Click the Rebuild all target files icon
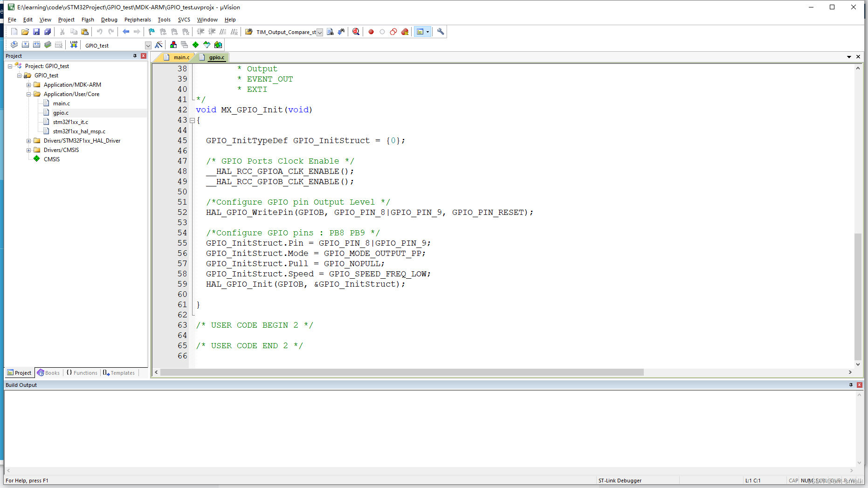Screen dimensions: 868x488 coord(36,44)
